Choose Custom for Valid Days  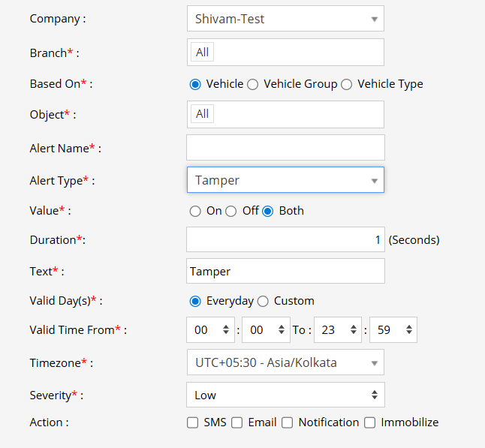tap(263, 301)
